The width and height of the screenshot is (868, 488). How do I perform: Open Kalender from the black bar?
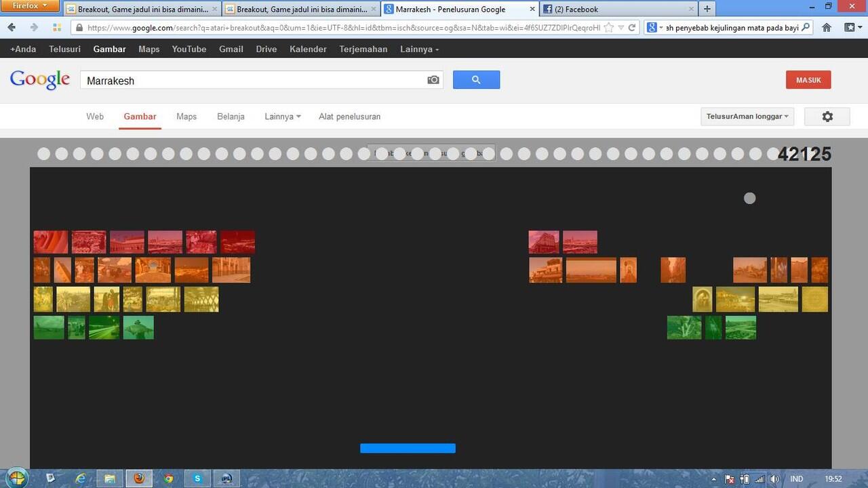(x=308, y=49)
